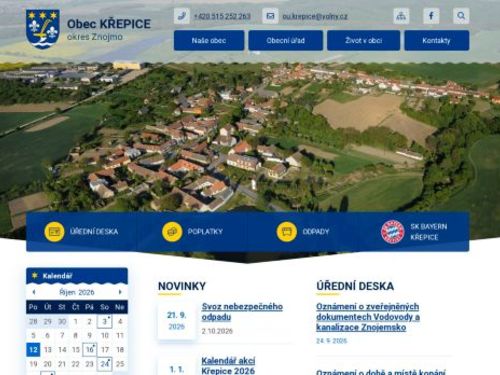Click the okres Znojmo subtitle
Viewport: 500px width, 375px height.
(95, 37)
